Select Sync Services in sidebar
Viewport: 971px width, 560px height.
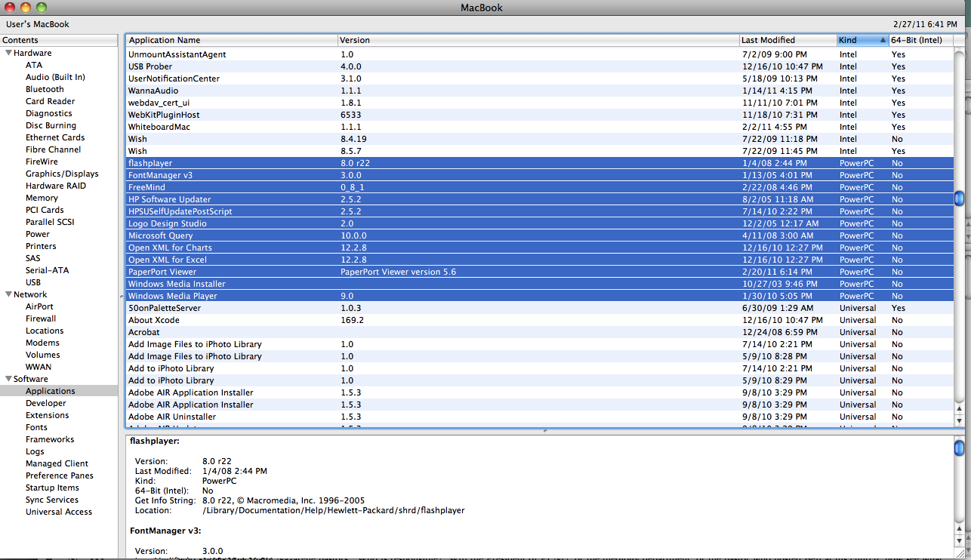pos(52,500)
